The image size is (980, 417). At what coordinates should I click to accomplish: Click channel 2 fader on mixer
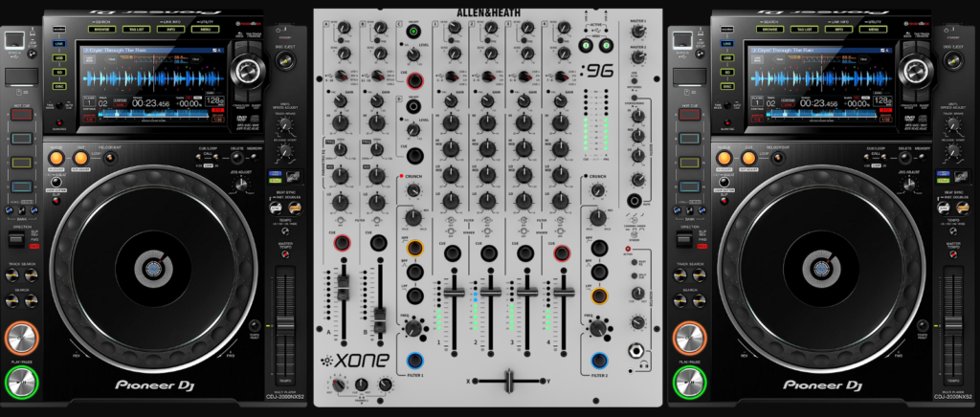click(491, 292)
